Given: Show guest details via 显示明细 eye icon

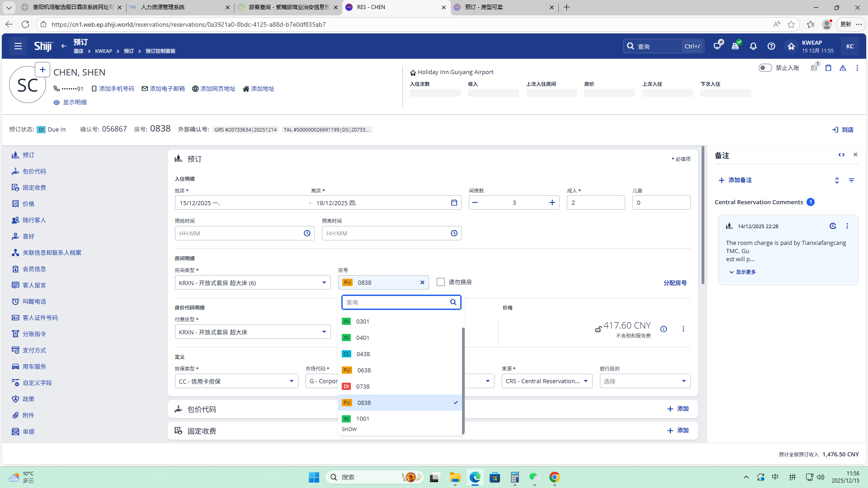Looking at the screenshot, I should tap(57, 103).
